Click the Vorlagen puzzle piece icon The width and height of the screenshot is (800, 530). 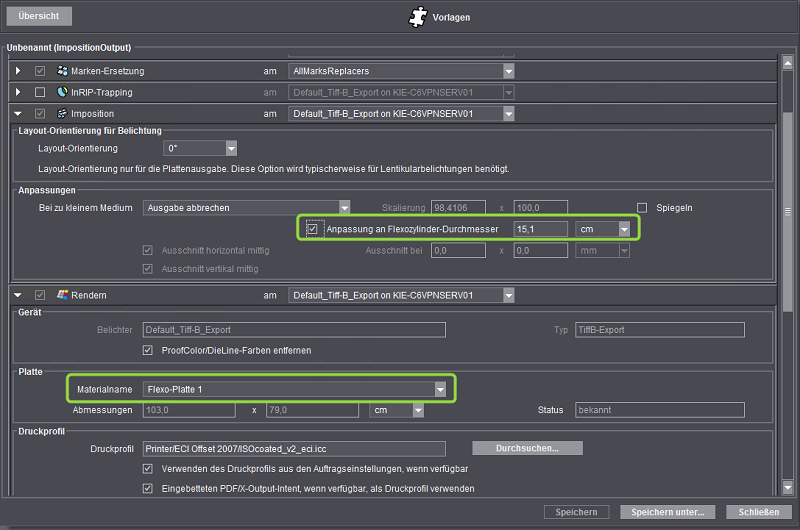pos(418,17)
